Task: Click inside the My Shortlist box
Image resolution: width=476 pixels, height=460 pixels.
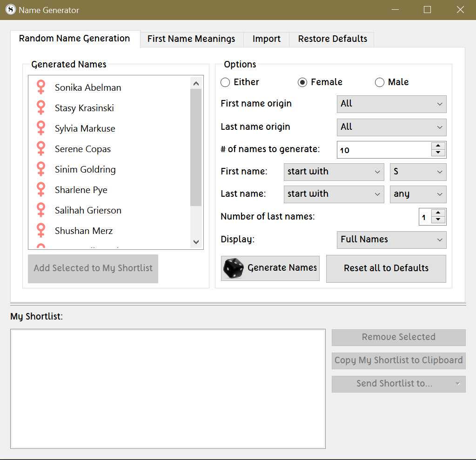Action: point(168,389)
